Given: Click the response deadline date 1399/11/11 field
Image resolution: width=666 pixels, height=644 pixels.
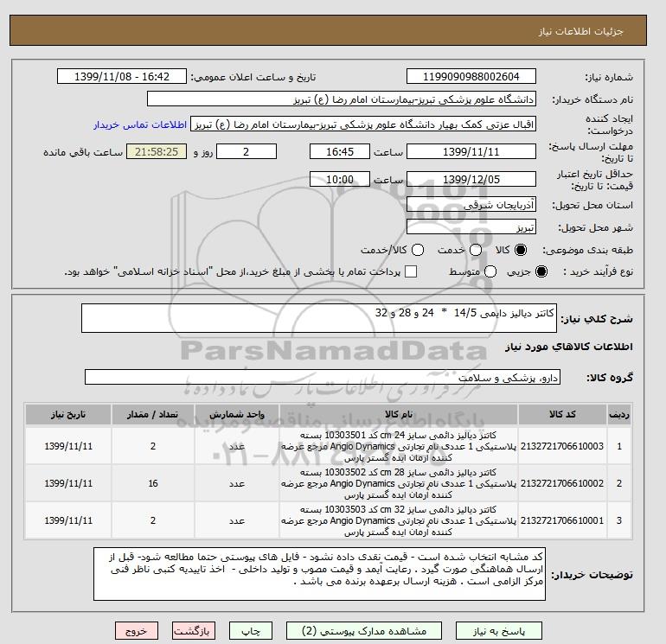Looking at the screenshot, I should 471,151.
